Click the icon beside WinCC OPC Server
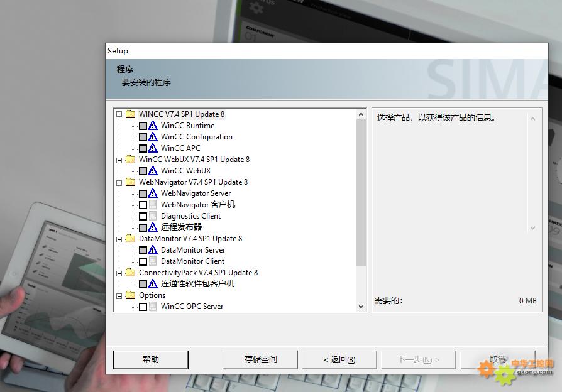The image size is (562, 392). point(153,307)
